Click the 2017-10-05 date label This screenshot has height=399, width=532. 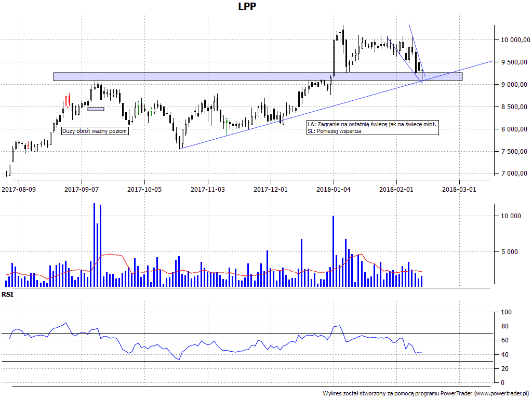pos(144,189)
